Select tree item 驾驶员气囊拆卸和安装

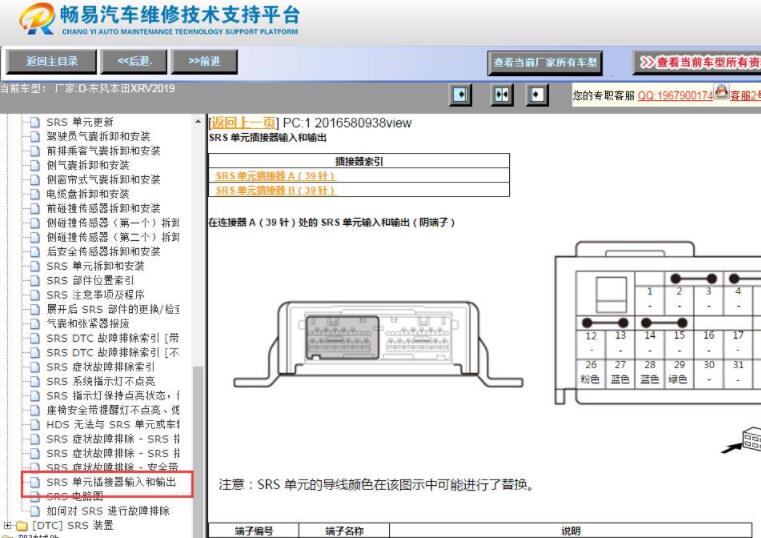point(98,136)
